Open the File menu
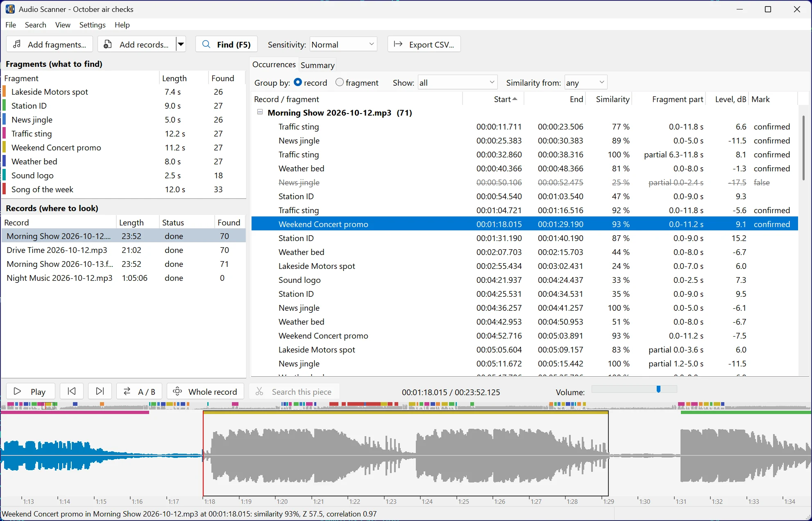 tap(11, 25)
